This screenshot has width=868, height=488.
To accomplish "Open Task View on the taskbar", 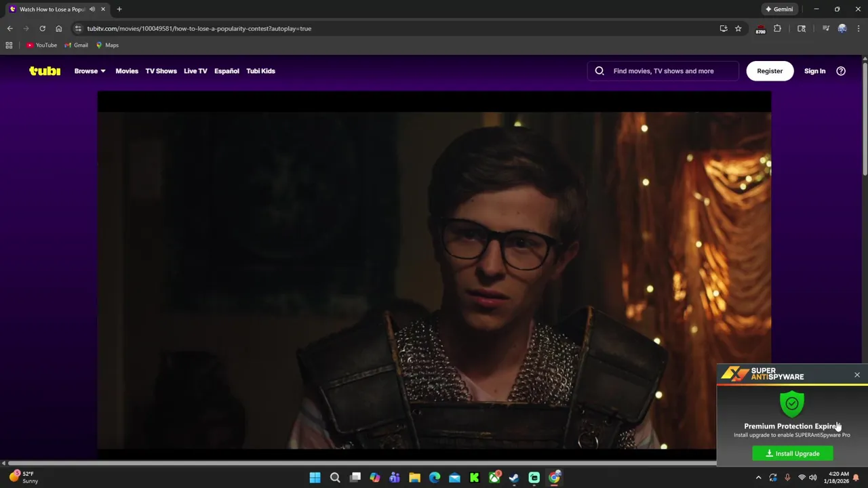I will [355, 478].
